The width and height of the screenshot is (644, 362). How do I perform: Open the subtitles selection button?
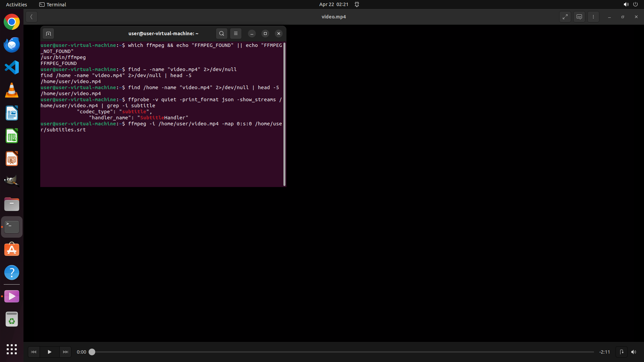pyautogui.click(x=579, y=17)
